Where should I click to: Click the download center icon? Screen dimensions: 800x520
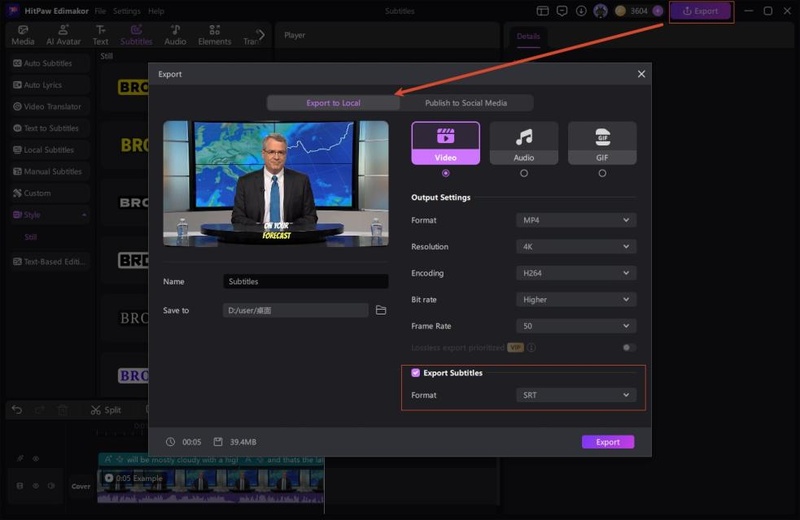point(581,11)
